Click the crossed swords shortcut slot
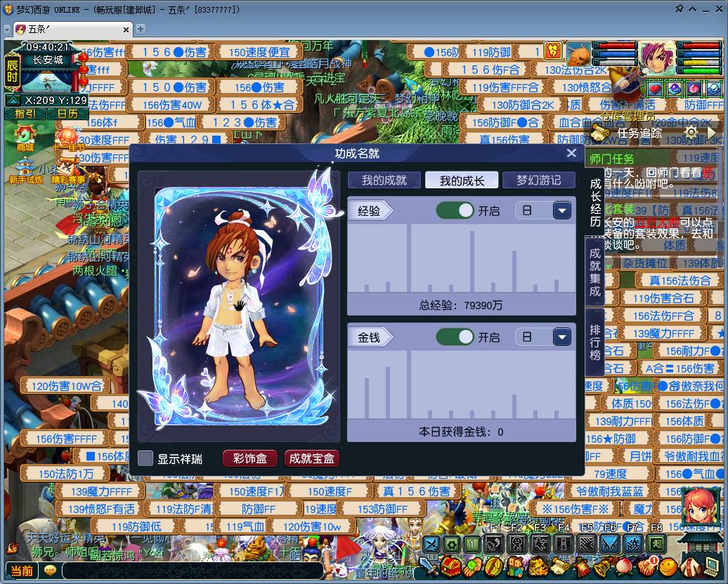This screenshot has height=584, width=728. coord(431,544)
